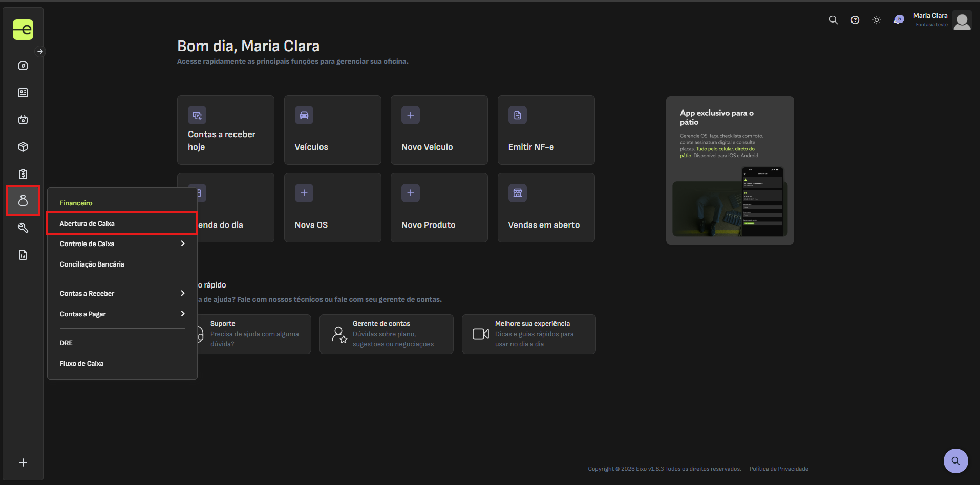This screenshot has width=980, height=485.
Task: Open the Suporte help card
Action: pos(254,334)
